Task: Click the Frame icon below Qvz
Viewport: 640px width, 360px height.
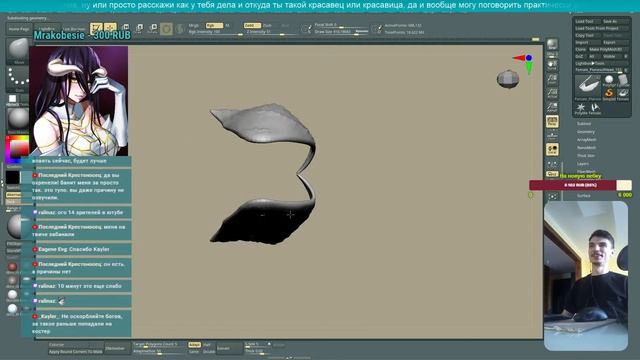Action: (x=552, y=196)
